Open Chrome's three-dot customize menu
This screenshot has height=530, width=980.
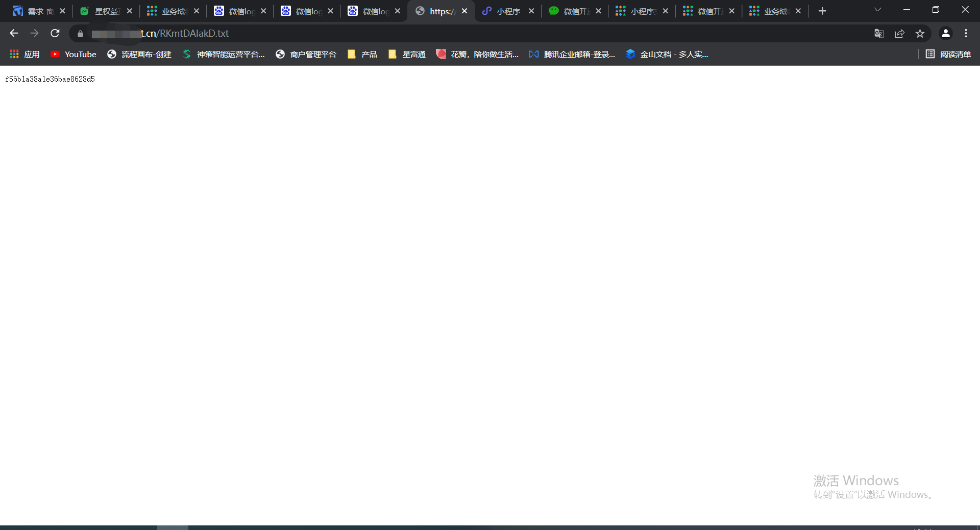pyautogui.click(x=966, y=34)
